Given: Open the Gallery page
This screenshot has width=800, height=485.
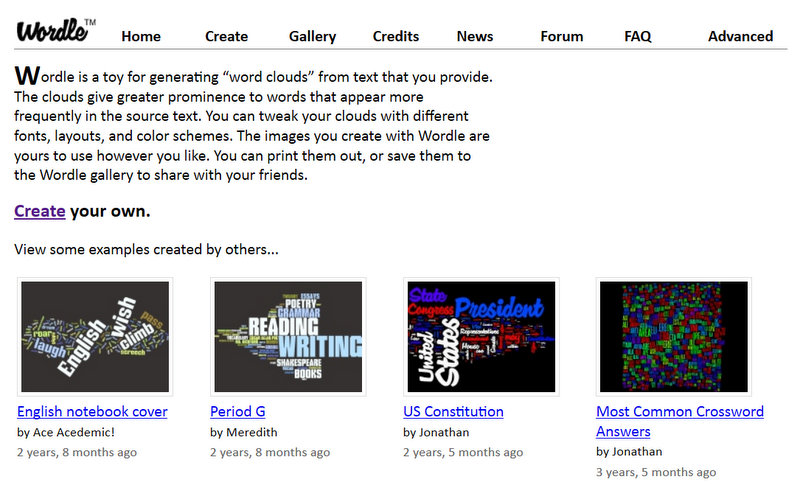Looking at the screenshot, I should click(312, 36).
